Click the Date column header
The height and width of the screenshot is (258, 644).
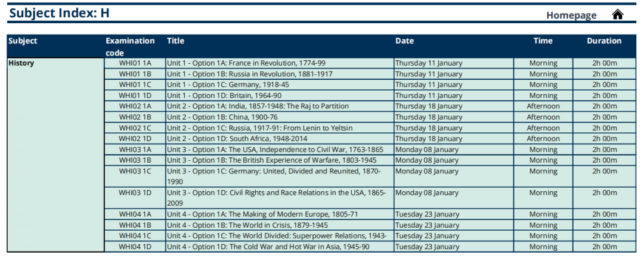(404, 41)
